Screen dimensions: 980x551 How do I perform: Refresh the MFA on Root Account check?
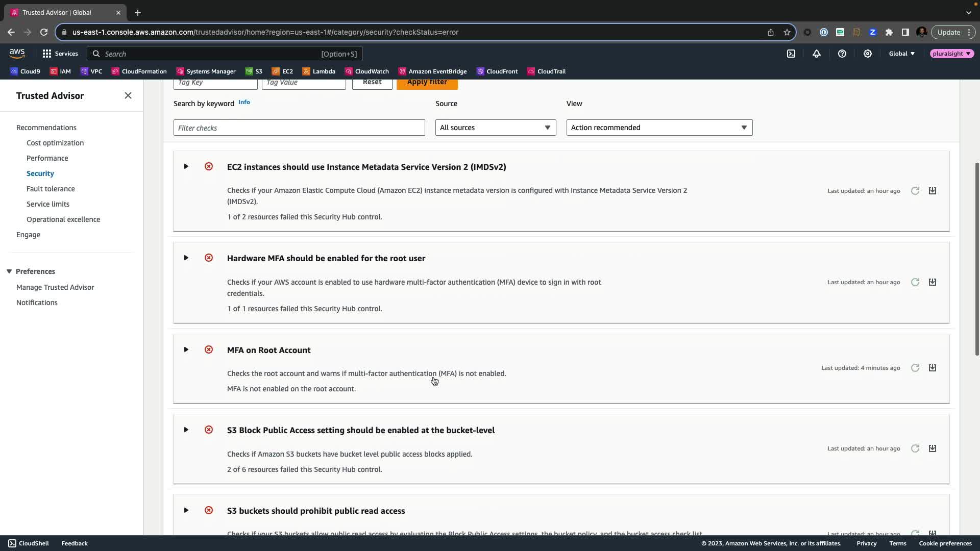pos(915,368)
